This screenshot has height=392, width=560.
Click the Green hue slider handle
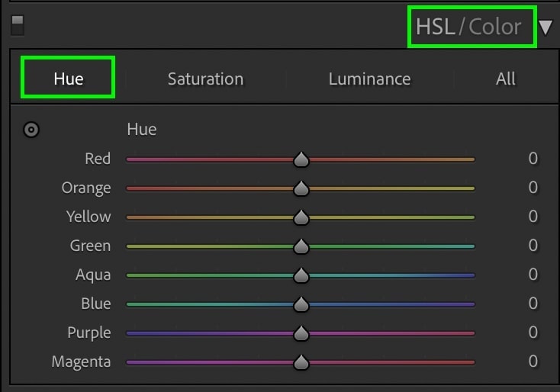point(301,246)
